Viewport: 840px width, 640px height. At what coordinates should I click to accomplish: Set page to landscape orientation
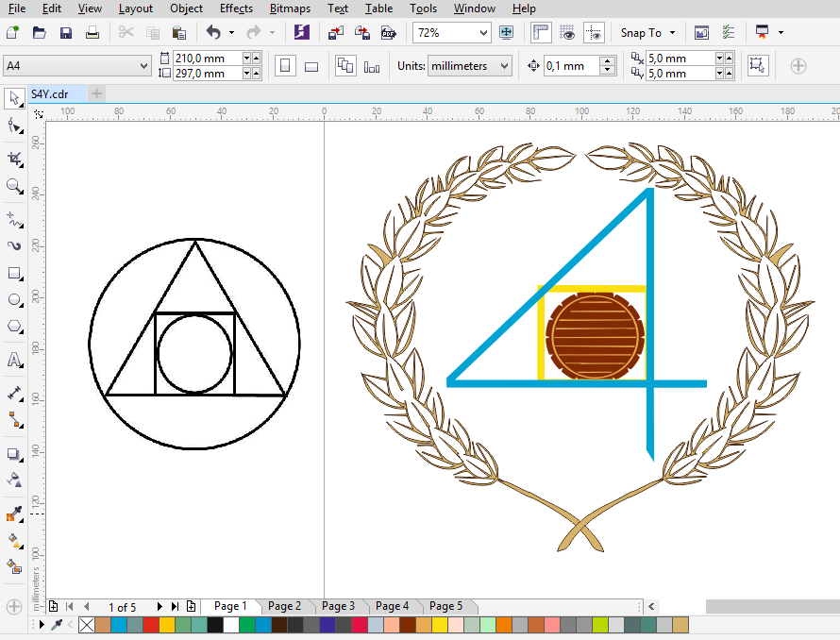point(311,66)
